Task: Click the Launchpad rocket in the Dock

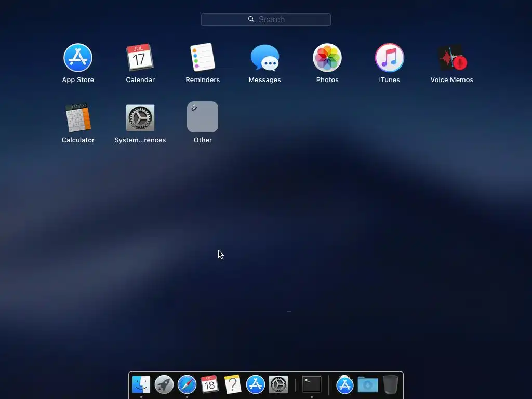Action: pyautogui.click(x=164, y=384)
